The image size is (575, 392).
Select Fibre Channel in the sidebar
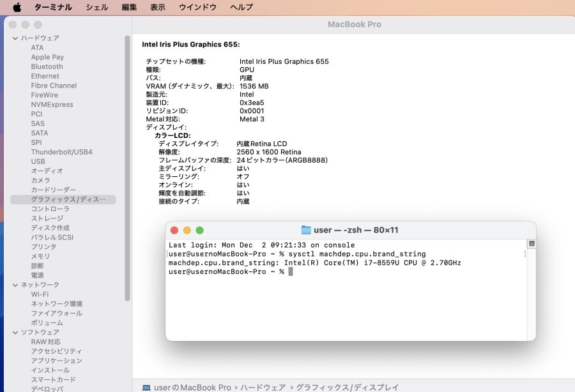[54, 86]
